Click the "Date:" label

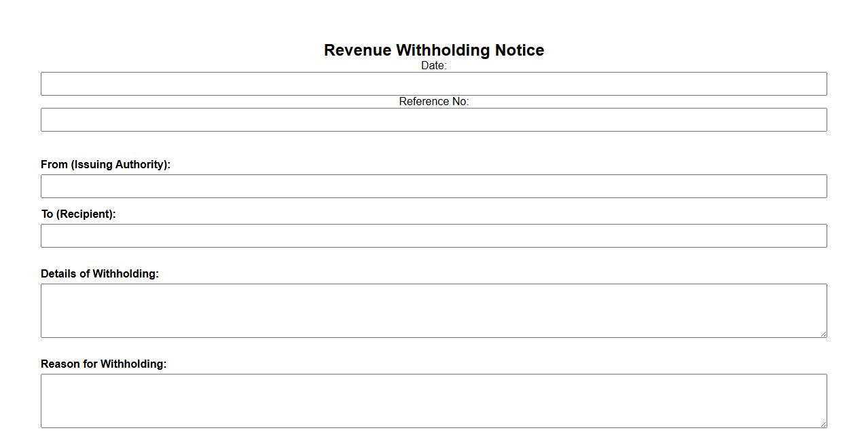point(433,66)
